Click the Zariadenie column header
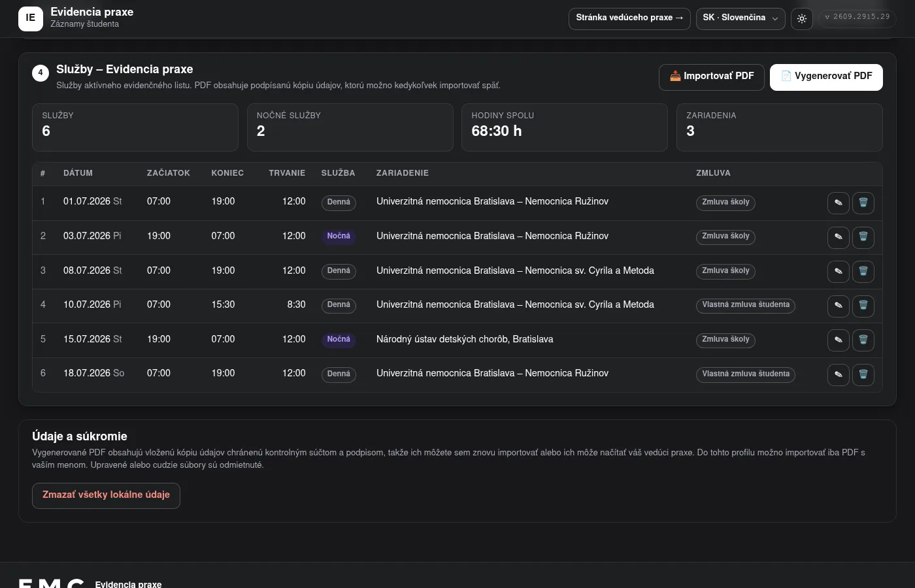The image size is (915, 588). [x=403, y=173]
